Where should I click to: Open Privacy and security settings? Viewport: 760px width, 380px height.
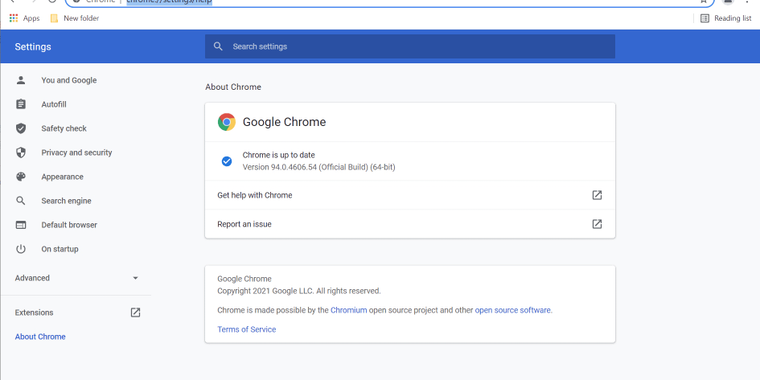[76, 153]
